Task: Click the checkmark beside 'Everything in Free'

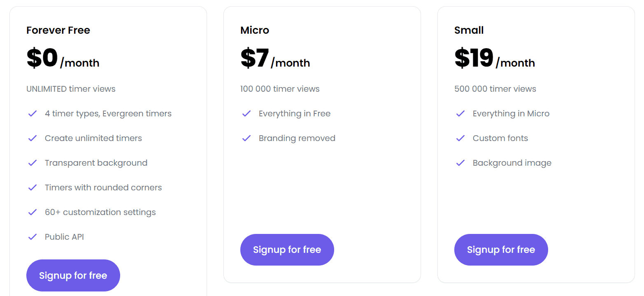Action: coord(246,113)
